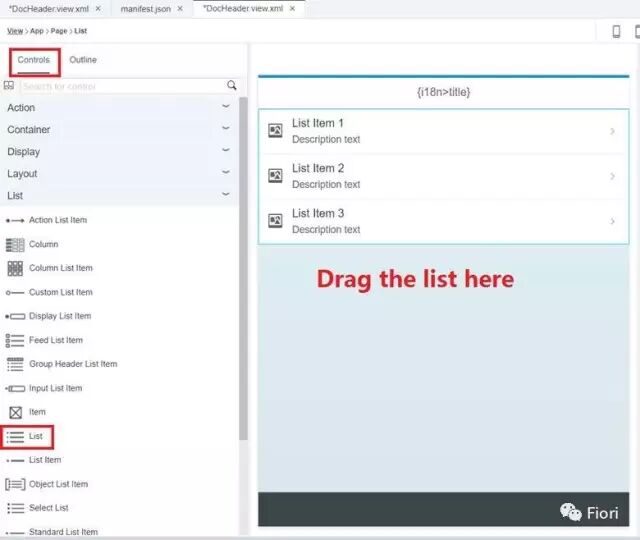Click the navigation arrow of List Item 1
Viewport: 640px width, 540px height.
click(612, 131)
